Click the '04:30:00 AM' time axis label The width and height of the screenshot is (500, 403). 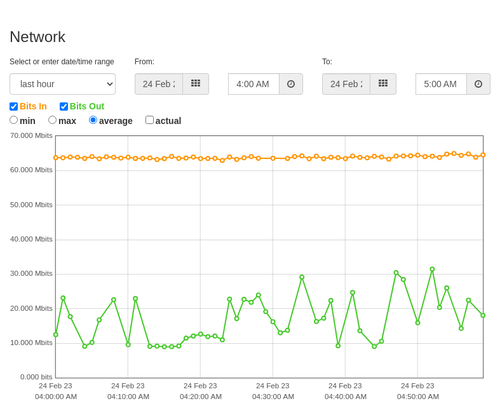[273, 397]
